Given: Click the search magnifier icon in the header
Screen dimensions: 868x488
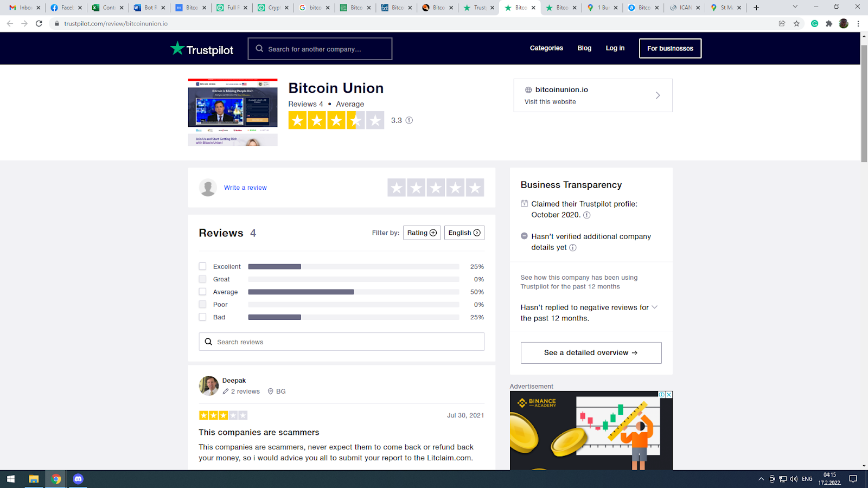Looking at the screenshot, I should tap(259, 48).
